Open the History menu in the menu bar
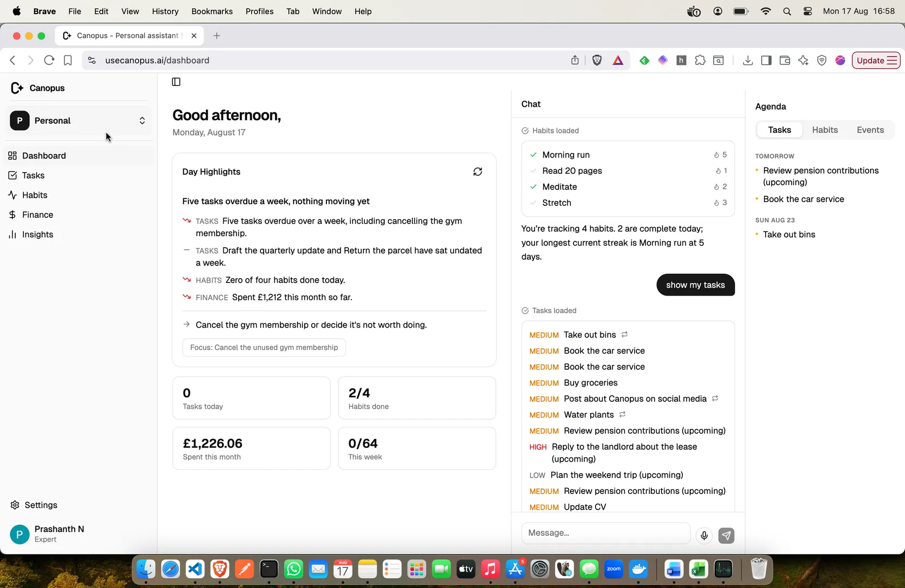The width and height of the screenshot is (905, 588). 165,11
